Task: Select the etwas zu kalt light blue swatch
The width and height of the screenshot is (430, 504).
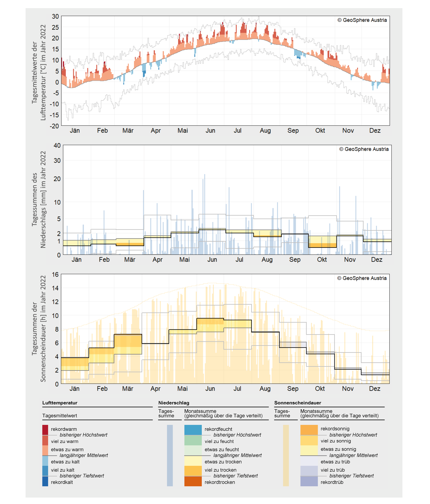Action: pos(45,461)
